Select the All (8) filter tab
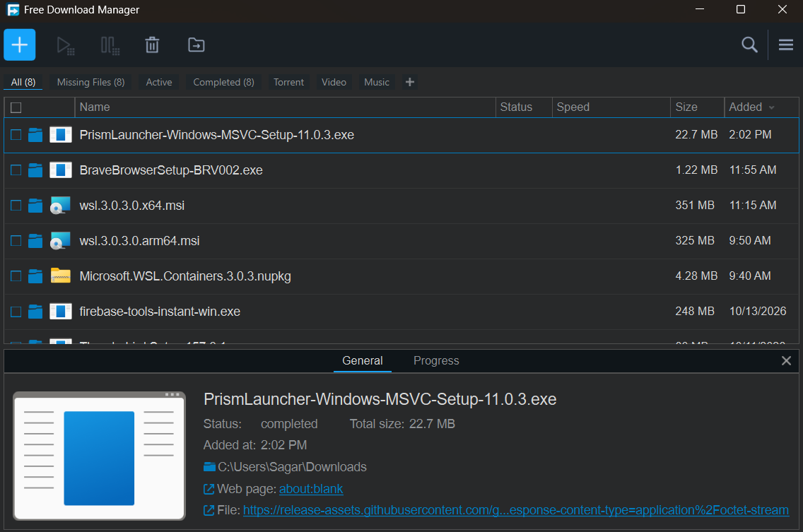Screen dimensions: 803x532 point(23,82)
